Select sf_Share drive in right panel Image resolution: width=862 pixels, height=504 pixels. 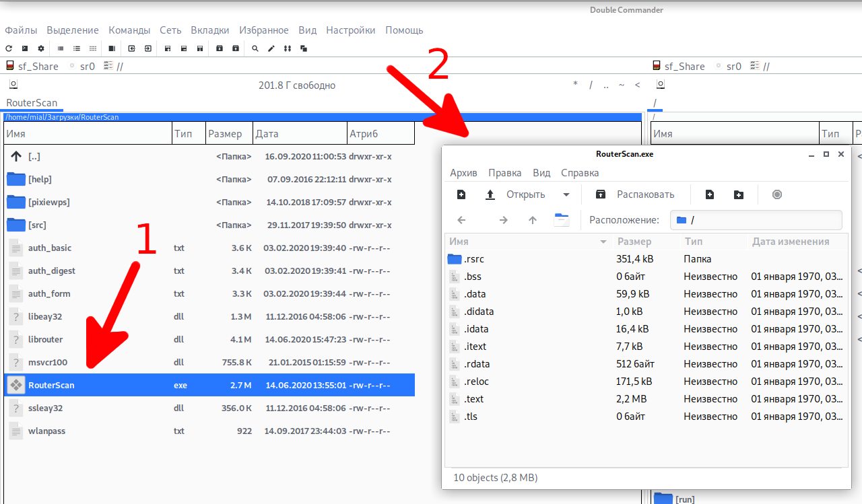679,66
